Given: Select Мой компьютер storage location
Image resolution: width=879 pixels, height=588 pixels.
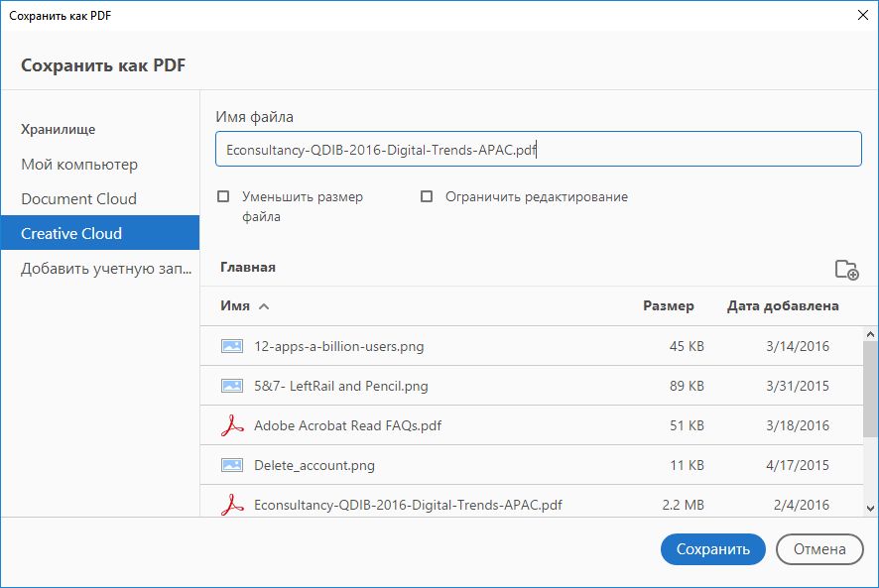Looking at the screenshot, I should point(79,165).
